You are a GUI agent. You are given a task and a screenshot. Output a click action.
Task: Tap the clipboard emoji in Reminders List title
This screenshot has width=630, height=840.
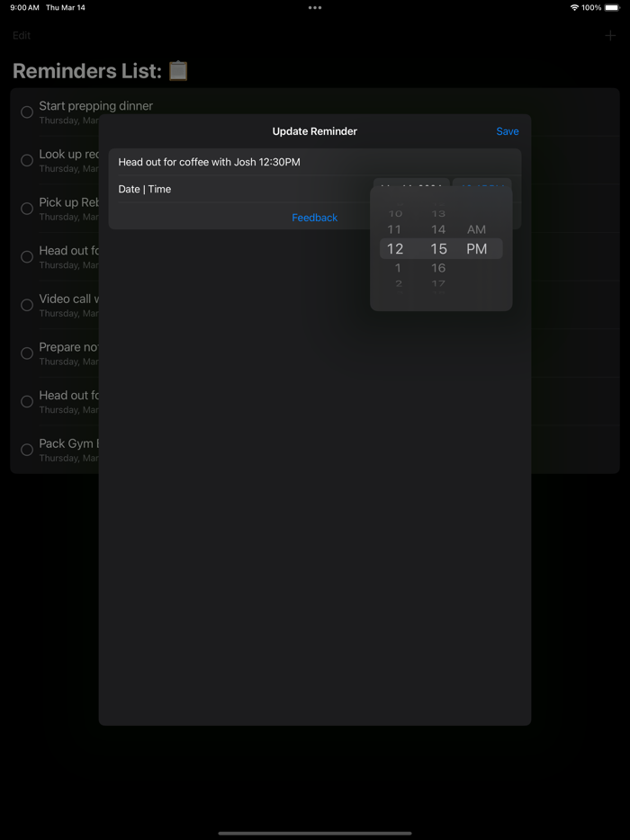pyautogui.click(x=178, y=71)
